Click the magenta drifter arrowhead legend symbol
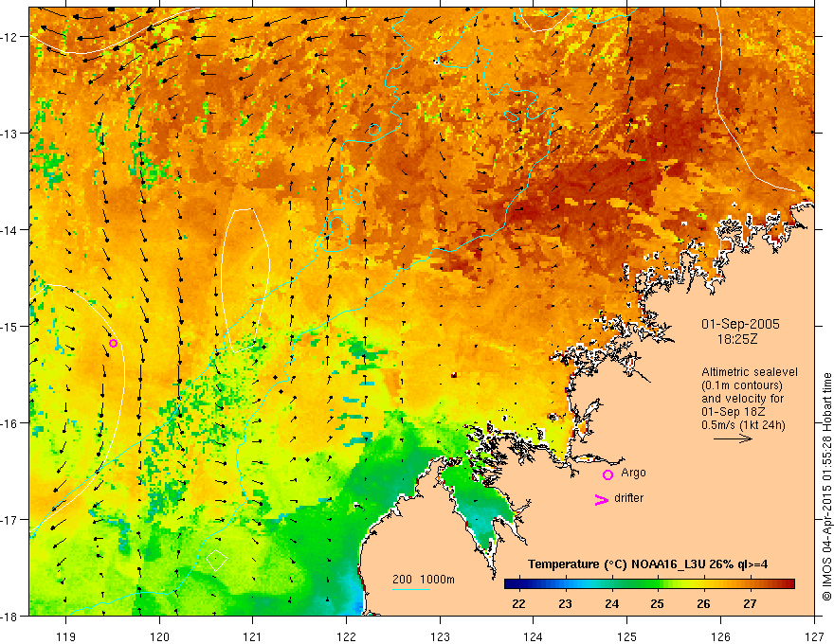 [x=601, y=499]
